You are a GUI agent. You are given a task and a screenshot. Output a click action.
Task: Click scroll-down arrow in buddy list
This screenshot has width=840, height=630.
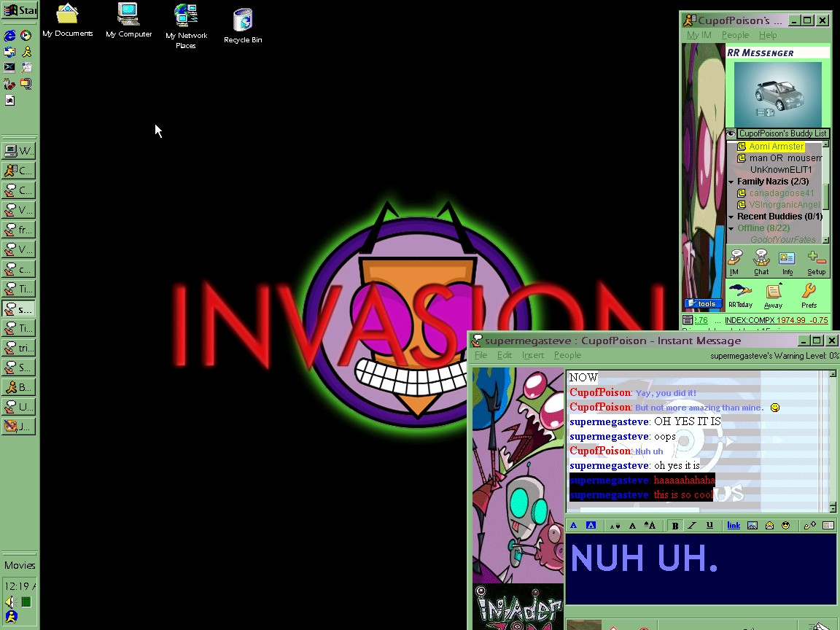825,240
